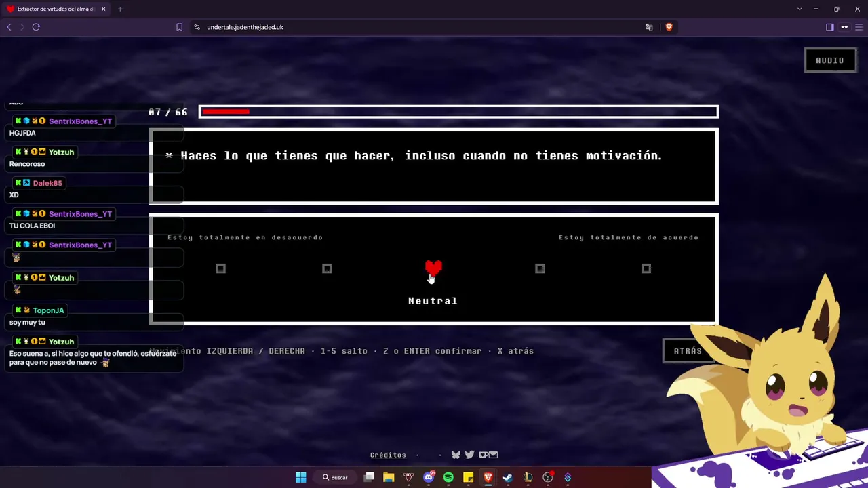
Task: Switch to the Extractor de virtudes tab
Action: (56, 9)
